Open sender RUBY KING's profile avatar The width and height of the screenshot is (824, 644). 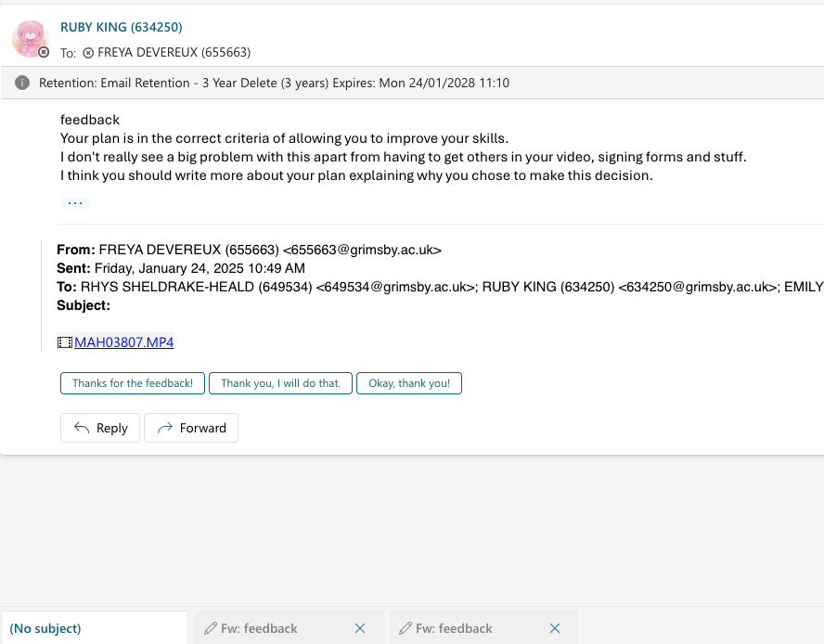coord(31,39)
